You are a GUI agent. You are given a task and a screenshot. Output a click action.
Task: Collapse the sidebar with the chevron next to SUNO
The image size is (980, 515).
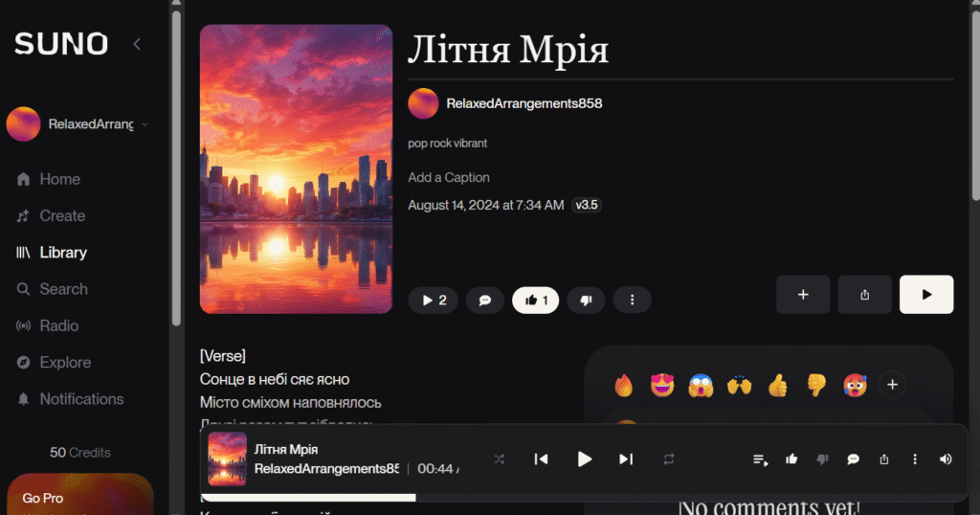click(x=137, y=44)
